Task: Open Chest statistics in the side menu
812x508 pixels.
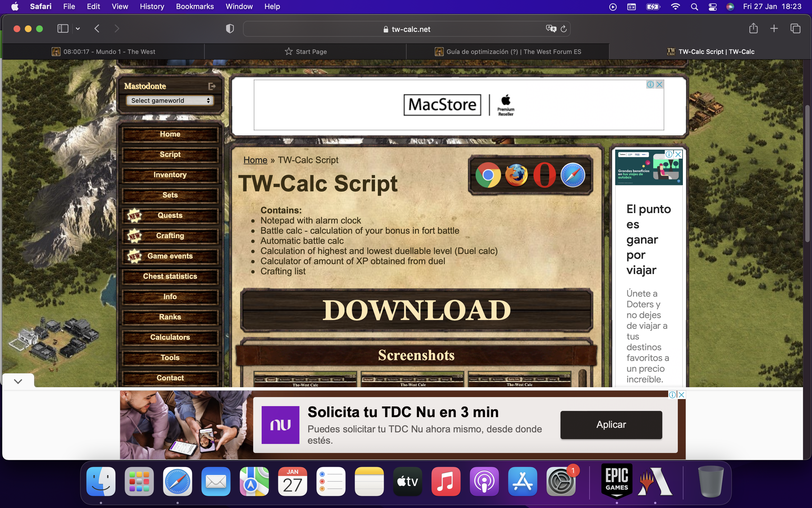Action: tap(170, 277)
